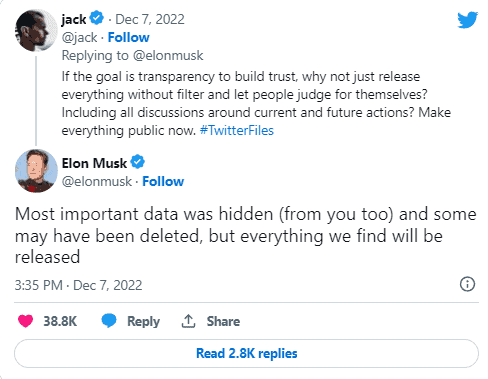Click the Twitter bird logo
Viewport: 488px width, 379px height.
467,20
